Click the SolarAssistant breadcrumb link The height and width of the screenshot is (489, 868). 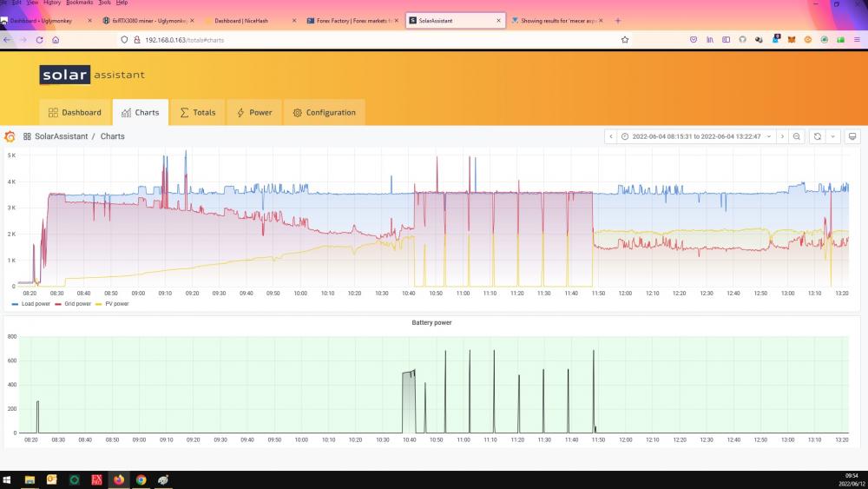[61, 136]
